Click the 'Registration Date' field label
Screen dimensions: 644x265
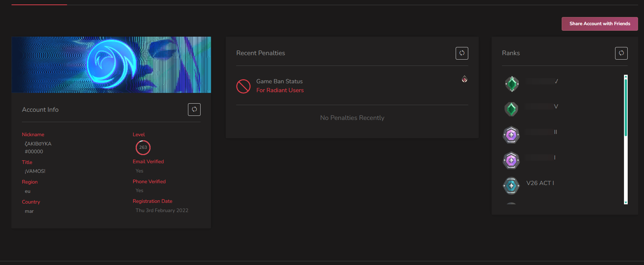click(x=152, y=201)
